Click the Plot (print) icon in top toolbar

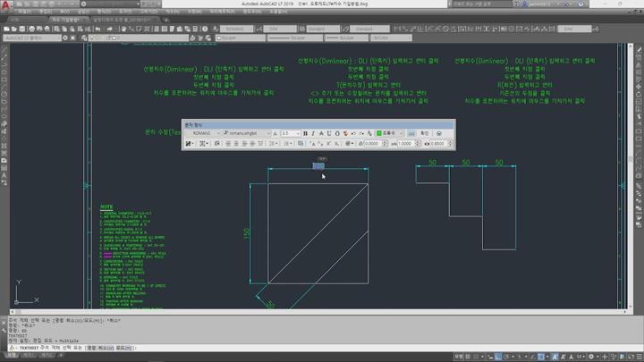[x=32, y=29]
